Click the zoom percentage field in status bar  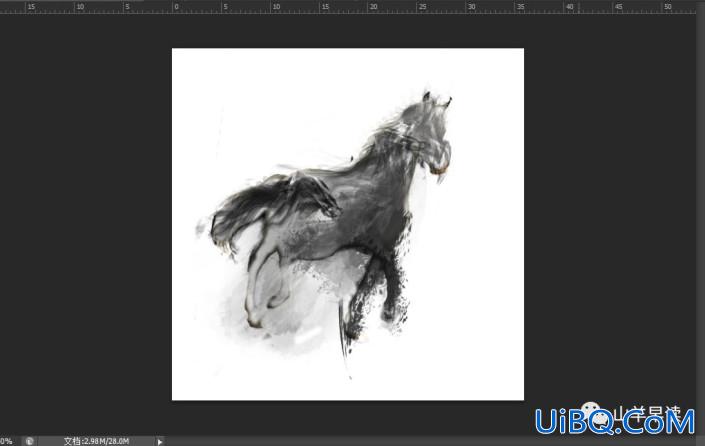click(6, 441)
